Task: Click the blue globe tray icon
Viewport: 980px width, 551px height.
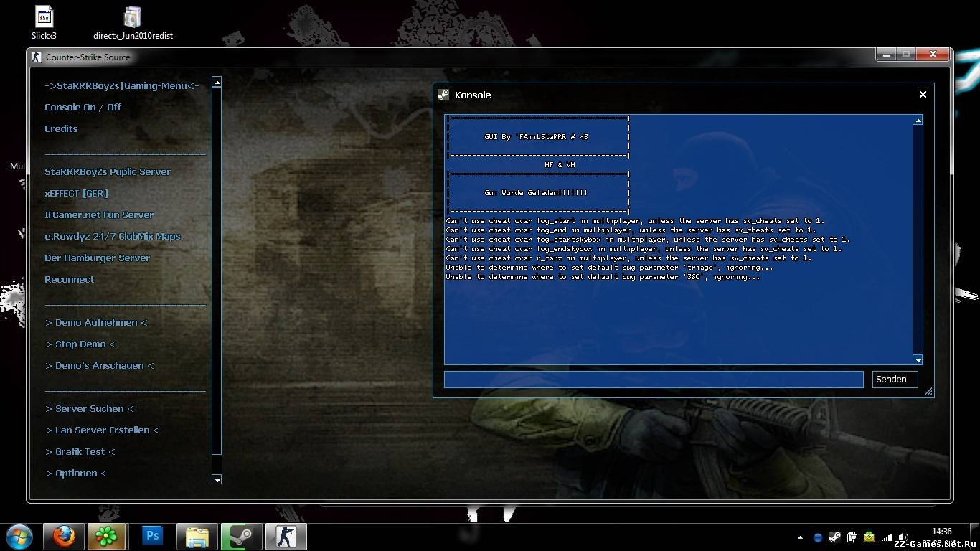Action: 818,537
